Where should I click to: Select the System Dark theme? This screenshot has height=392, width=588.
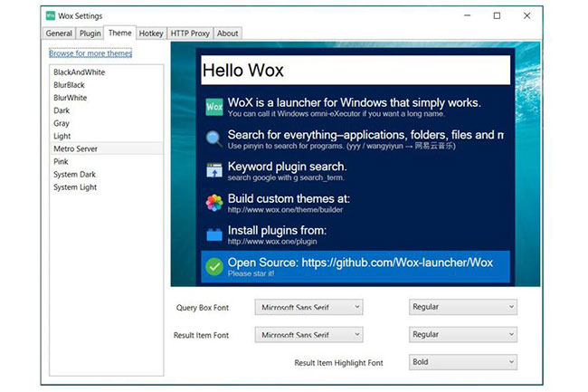107,174
